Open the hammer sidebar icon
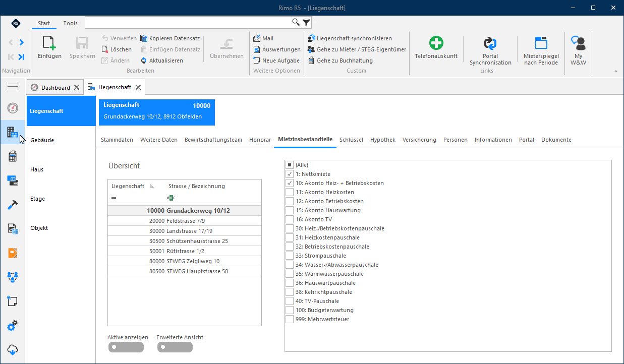Viewport: 624px width, 364px height. click(13, 205)
